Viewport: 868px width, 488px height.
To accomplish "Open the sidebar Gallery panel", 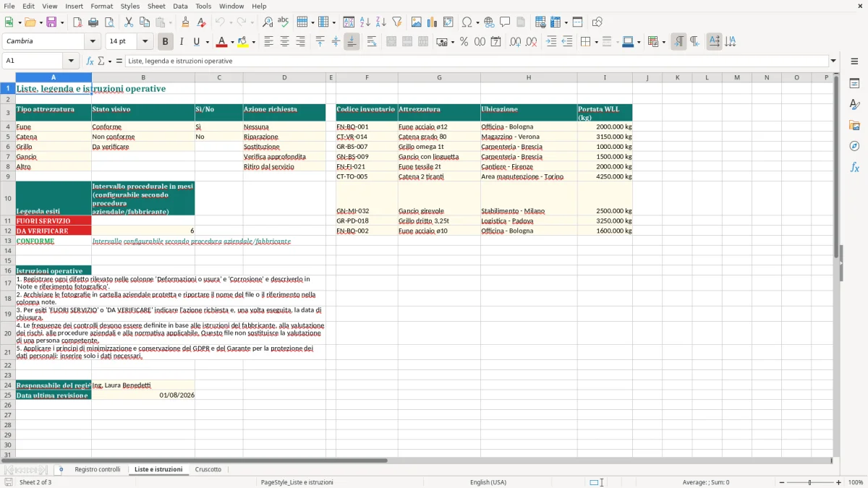I will click(854, 125).
